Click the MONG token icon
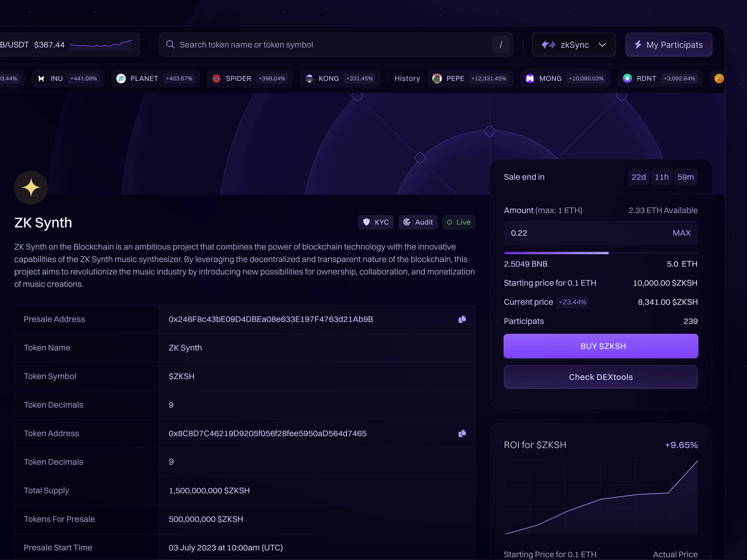Image resolution: width=747 pixels, height=560 pixels. [530, 78]
